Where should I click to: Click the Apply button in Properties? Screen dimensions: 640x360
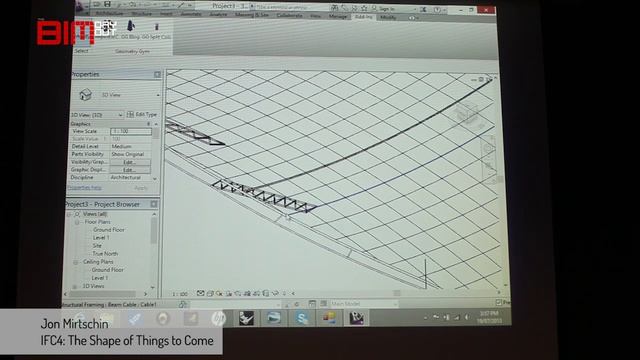tap(141, 188)
